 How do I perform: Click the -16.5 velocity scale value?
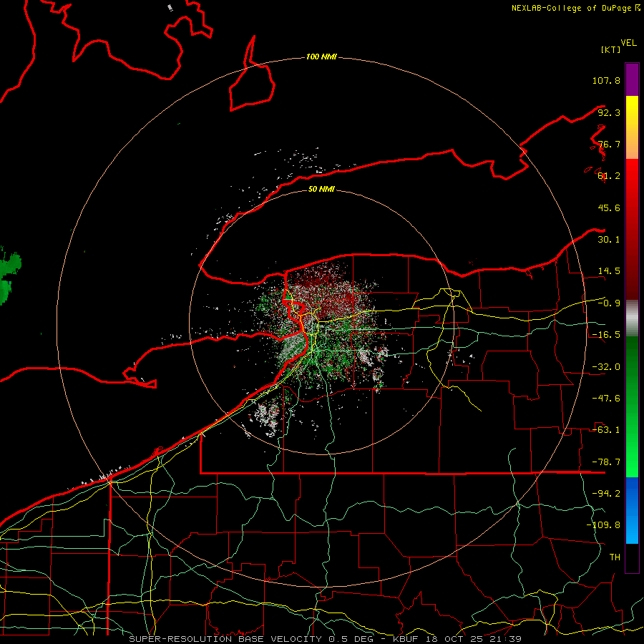(x=606, y=335)
